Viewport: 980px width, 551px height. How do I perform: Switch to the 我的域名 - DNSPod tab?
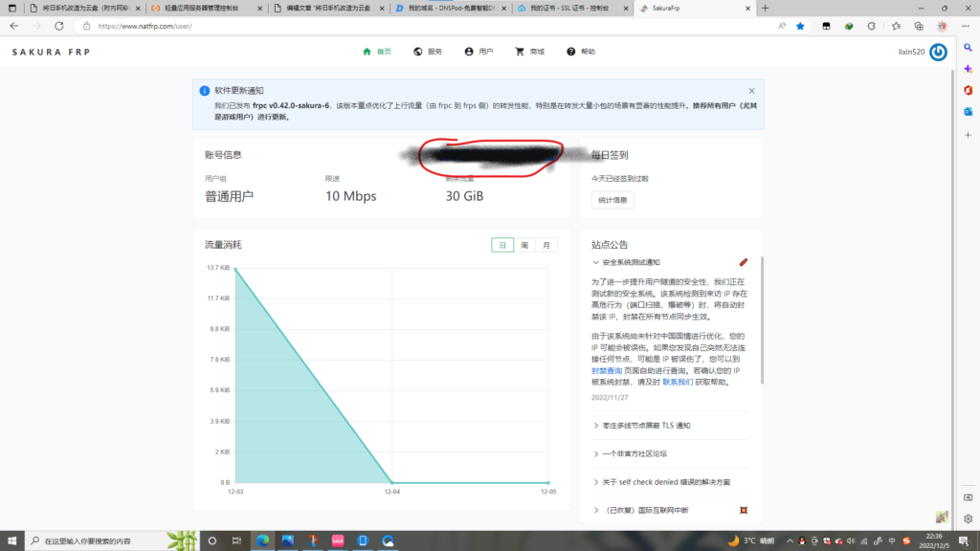(x=452, y=8)
